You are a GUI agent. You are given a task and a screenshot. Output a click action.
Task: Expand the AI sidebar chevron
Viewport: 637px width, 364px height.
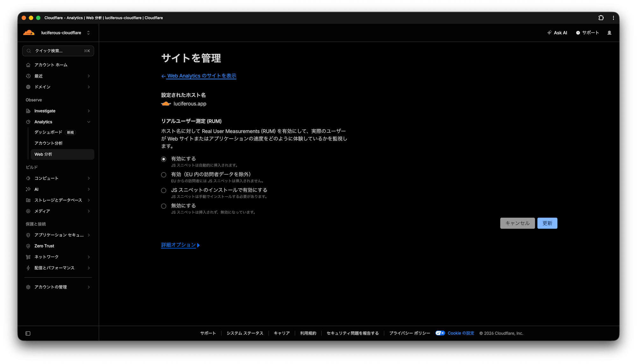89,189
